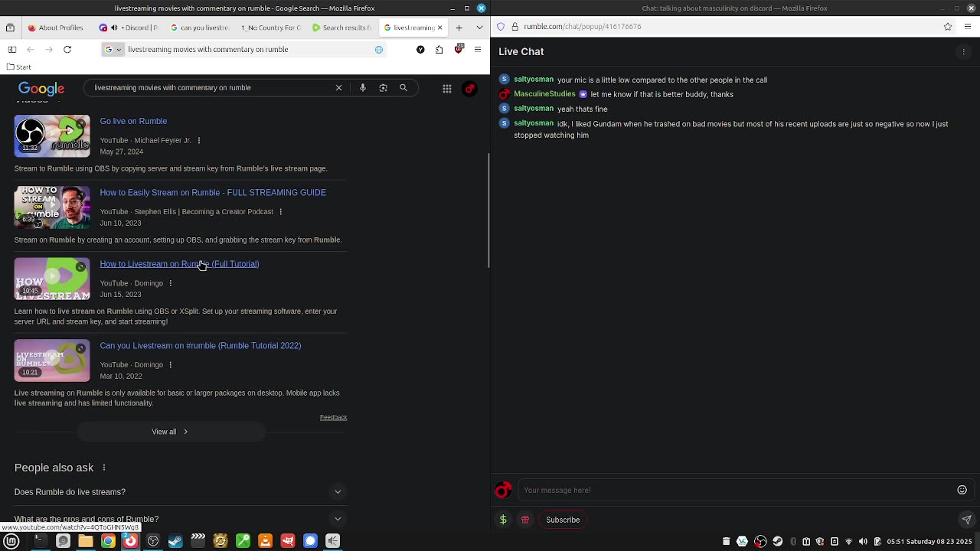Open Live Chat options three dots
The image size is (980, 551).
click(x=964, y=52)
